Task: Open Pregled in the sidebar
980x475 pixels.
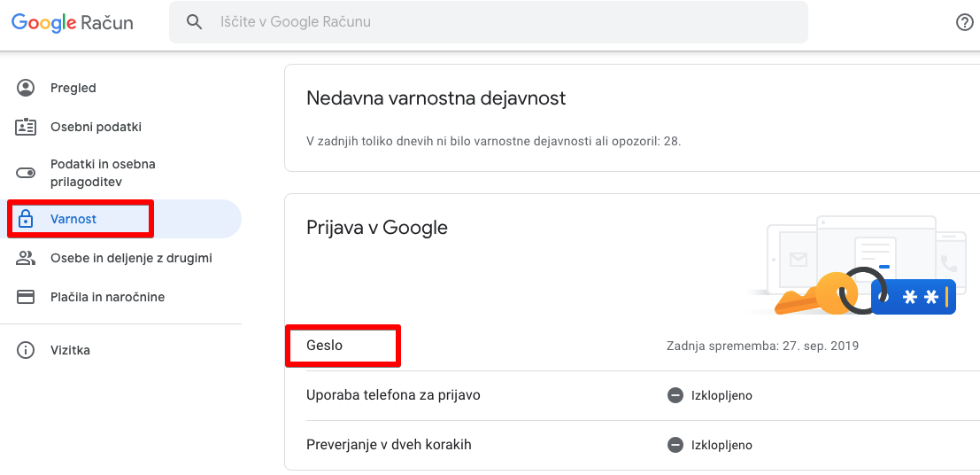Action: click(x=73, y=88)
